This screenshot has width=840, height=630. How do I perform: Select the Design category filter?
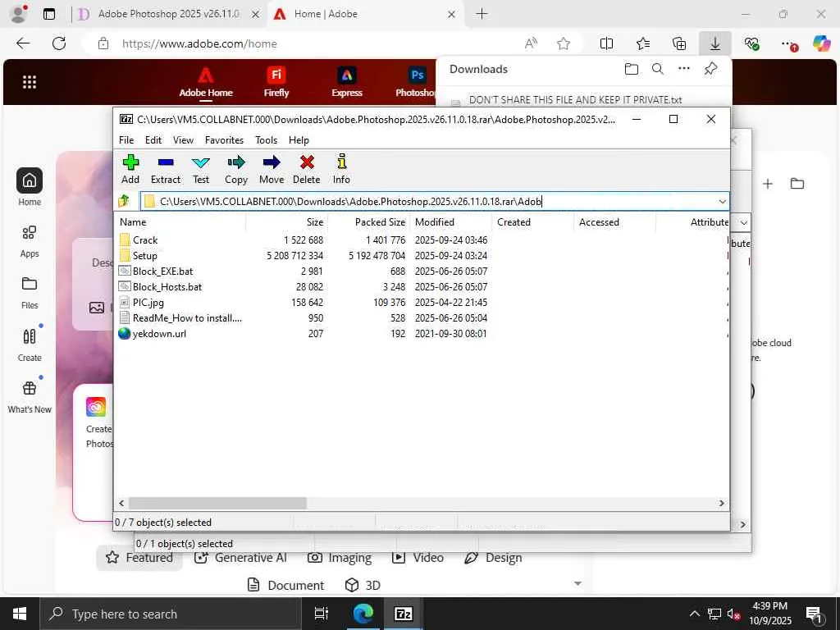click(493, 558)
